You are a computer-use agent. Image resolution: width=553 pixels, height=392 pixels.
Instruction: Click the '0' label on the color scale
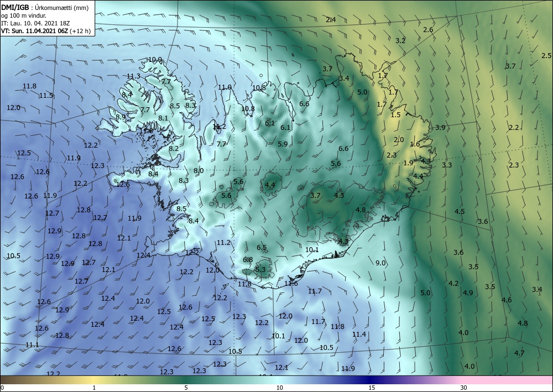click(x=2, y=388)
